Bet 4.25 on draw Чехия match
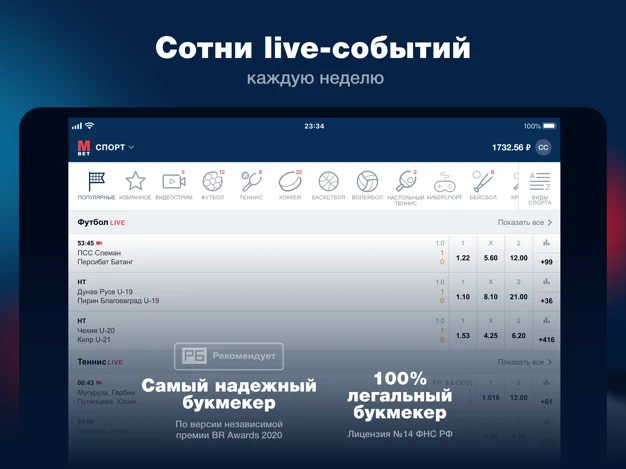 491,335
